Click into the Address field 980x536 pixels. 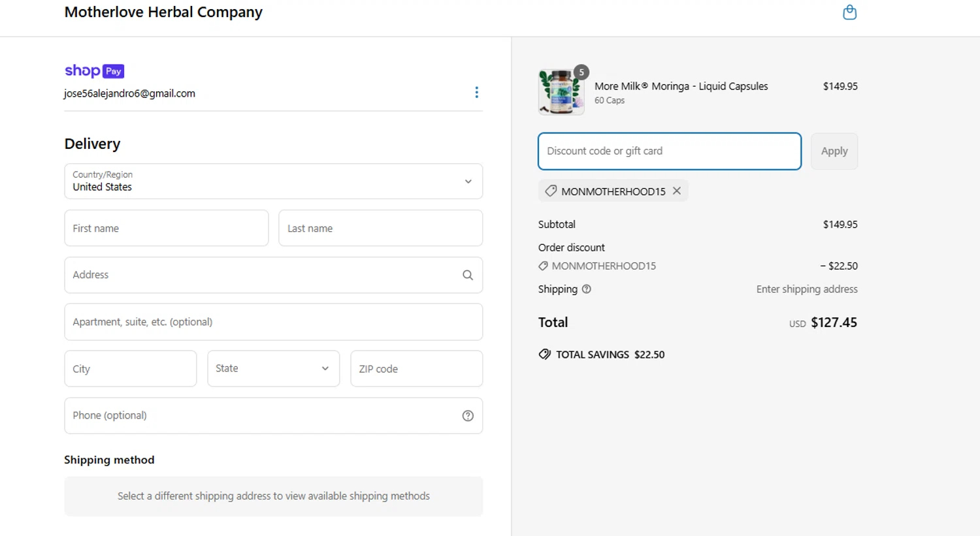(x=273, y=275)
